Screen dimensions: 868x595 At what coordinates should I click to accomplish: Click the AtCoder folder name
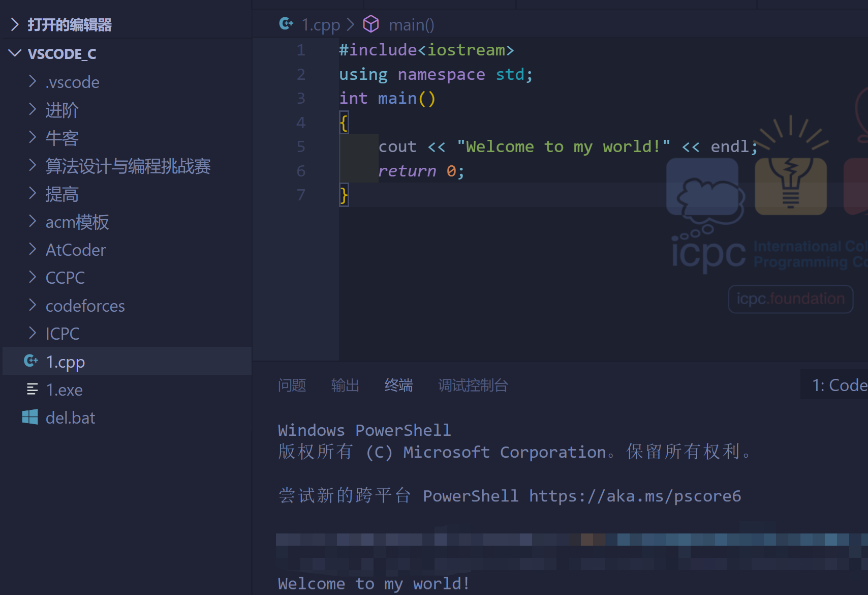(76, 250)
